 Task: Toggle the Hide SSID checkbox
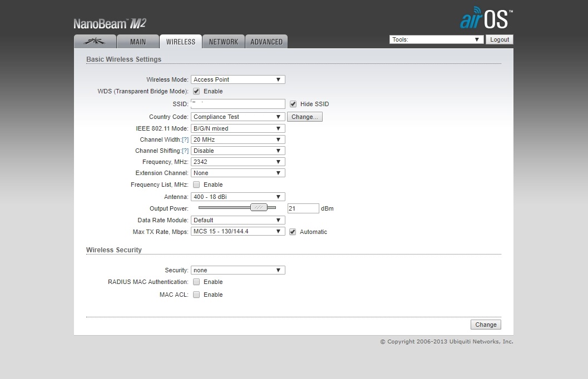coord(293,104)
